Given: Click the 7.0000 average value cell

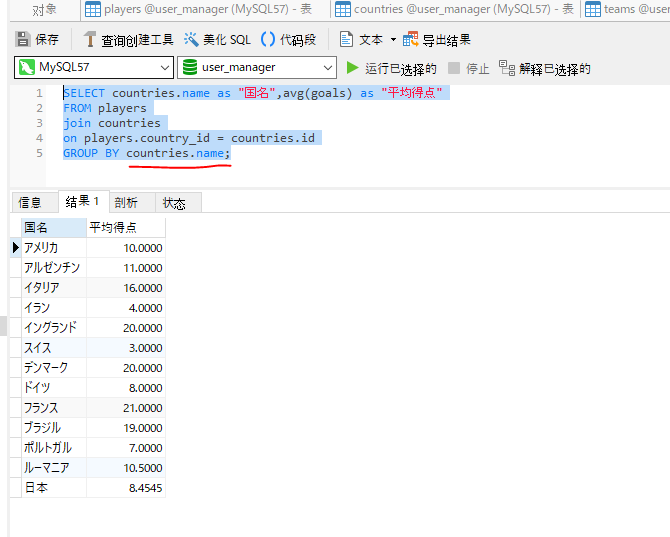Looking at the screenshot, I should click(x=126, y=448).
